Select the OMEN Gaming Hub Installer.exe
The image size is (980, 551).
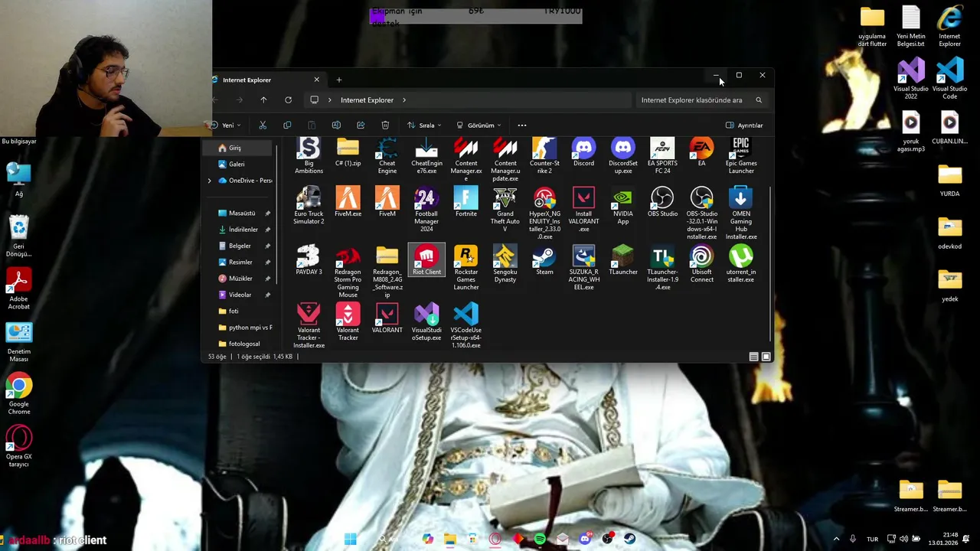[740, 214]
